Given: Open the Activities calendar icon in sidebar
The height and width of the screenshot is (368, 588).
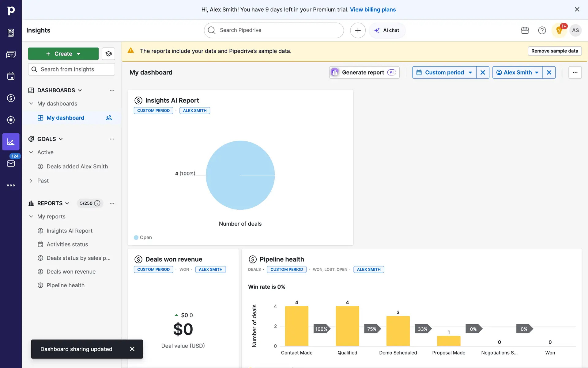Looking at the screenshot, I should pos(11,76).
